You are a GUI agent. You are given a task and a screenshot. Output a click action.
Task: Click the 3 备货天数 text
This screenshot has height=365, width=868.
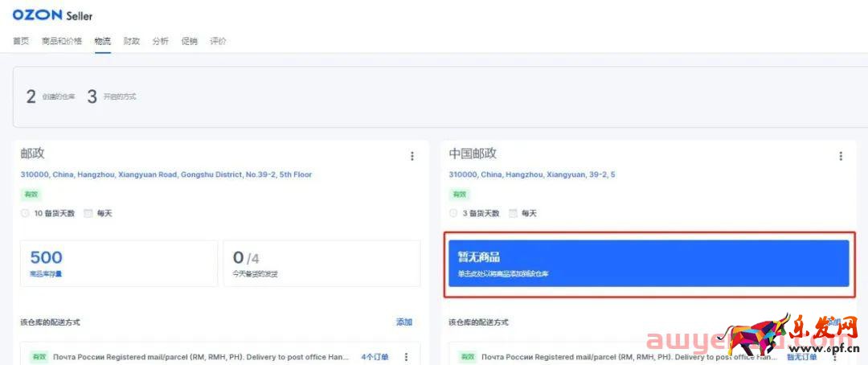(x=481, y=213)
